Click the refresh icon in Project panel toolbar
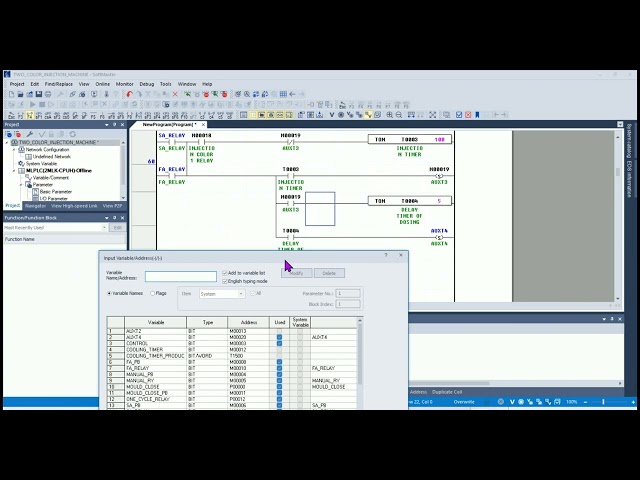This screenshot has width=640, height=480. 73,134
